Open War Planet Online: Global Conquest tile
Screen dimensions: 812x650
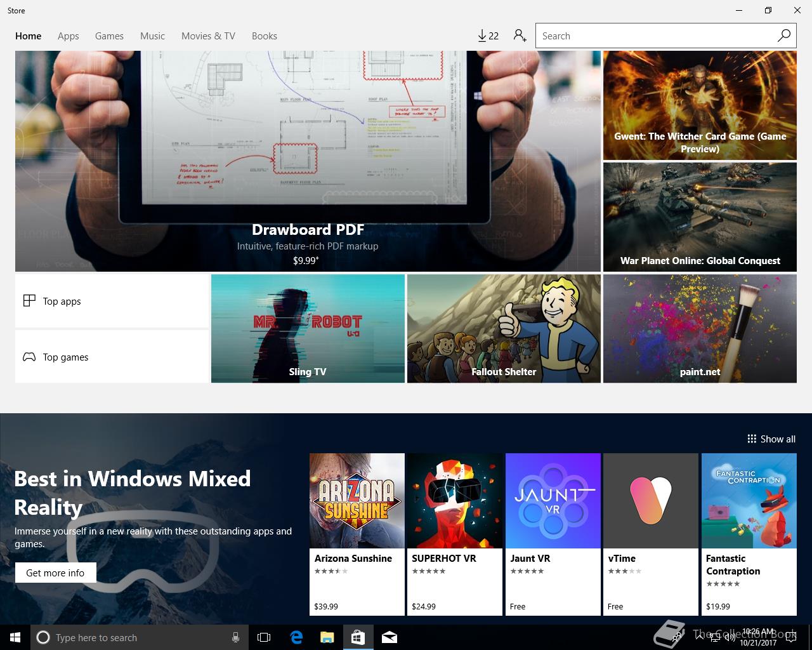tap(700, 217)
